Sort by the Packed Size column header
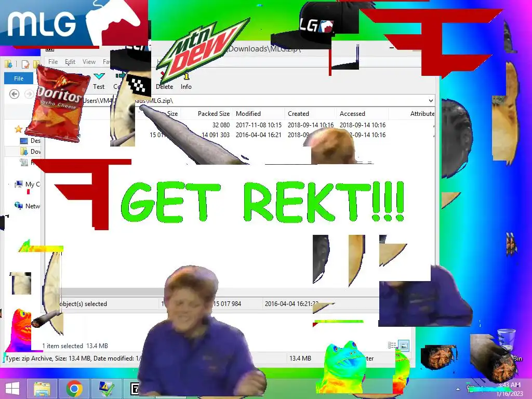 click(x=214, y=114)
